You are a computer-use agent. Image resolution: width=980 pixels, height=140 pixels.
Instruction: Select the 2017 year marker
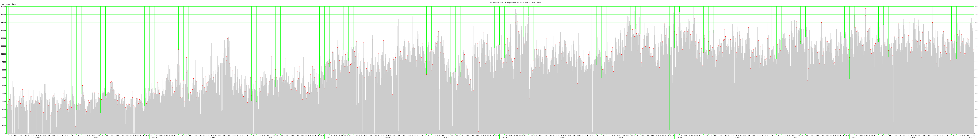(x=446, y=138)
